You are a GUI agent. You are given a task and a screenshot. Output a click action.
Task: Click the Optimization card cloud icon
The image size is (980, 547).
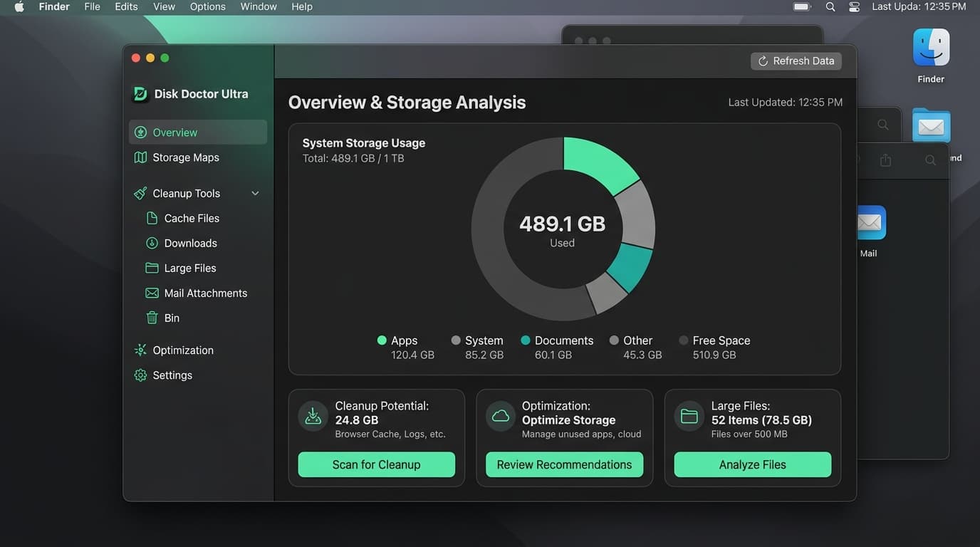click(x=501, y=417)
